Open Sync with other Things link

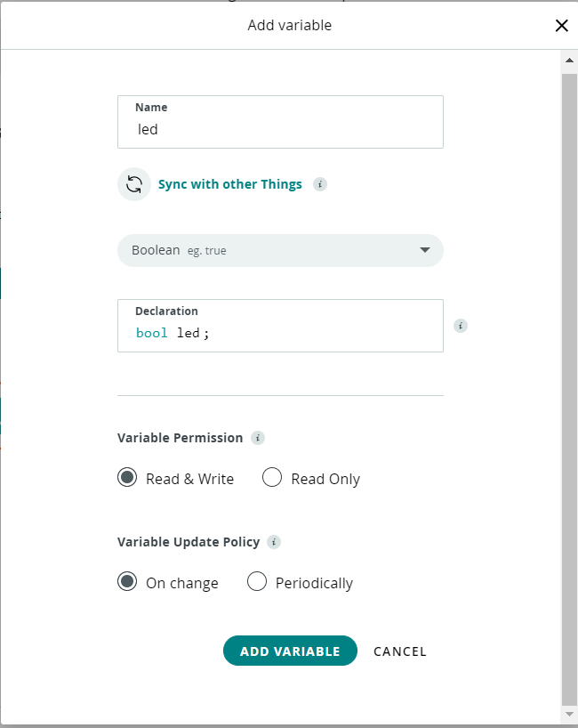230,184
